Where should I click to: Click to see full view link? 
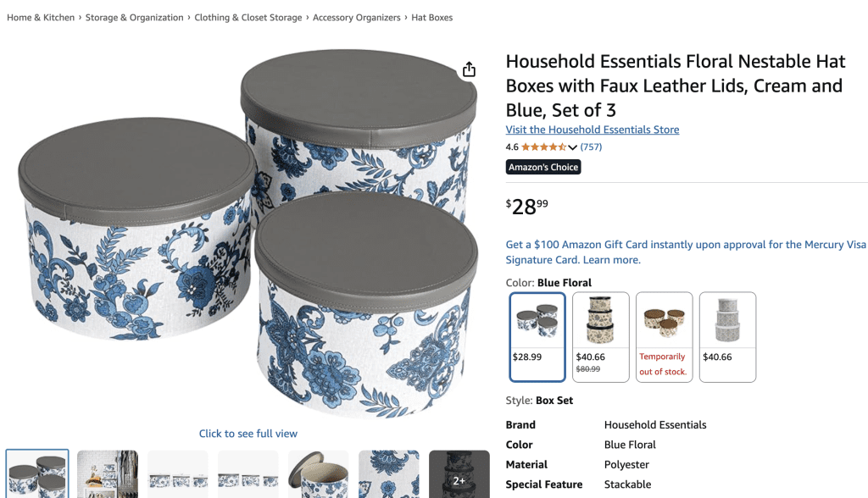click(x=248, y=434)
